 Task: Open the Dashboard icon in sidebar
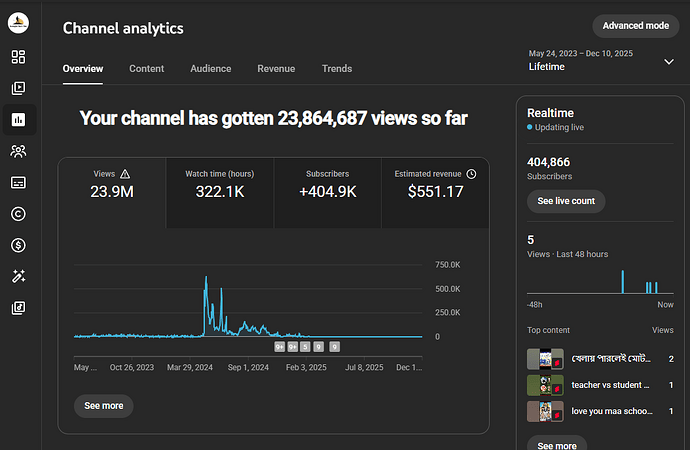[x=18, y=57]
